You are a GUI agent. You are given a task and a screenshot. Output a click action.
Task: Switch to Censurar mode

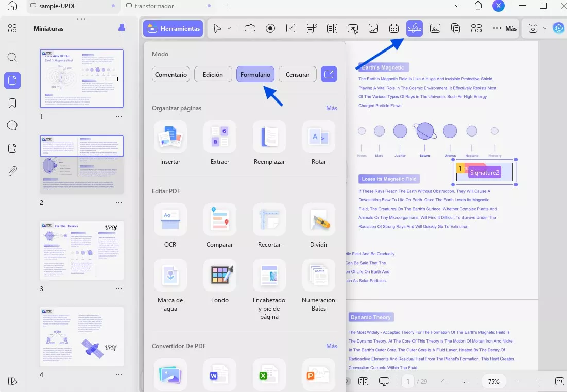pyautogui.click(x=298, y=75)
